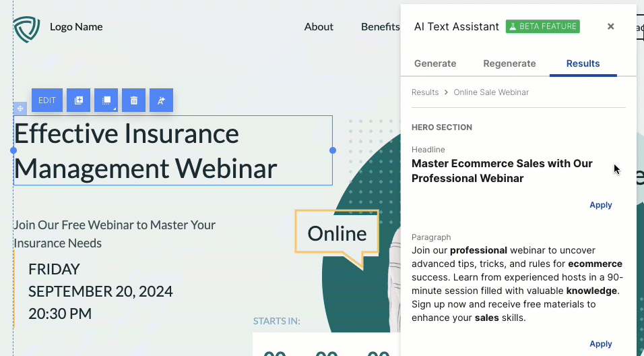Click the move handle icon above the headline
644x356 pixels.
(20, 109)
